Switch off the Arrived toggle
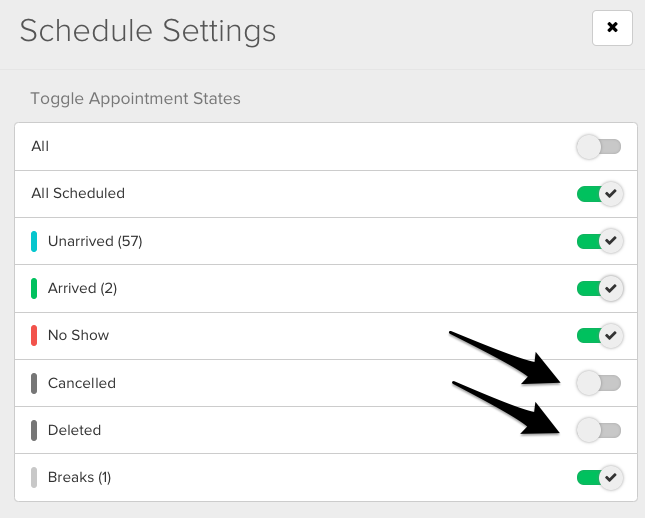Image resolution: width=645 pixels, height=518 pixels. (x=599, y=288)
